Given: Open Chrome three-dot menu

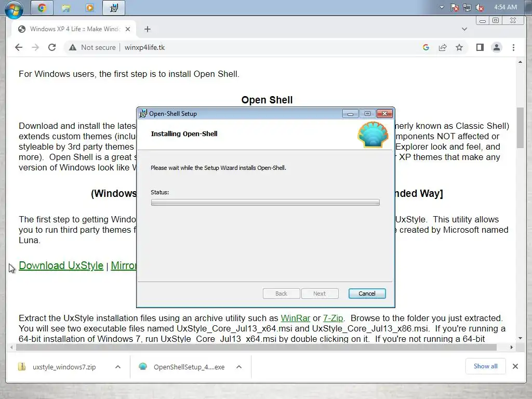Looking at the screenshot, I should click(513, 47).
